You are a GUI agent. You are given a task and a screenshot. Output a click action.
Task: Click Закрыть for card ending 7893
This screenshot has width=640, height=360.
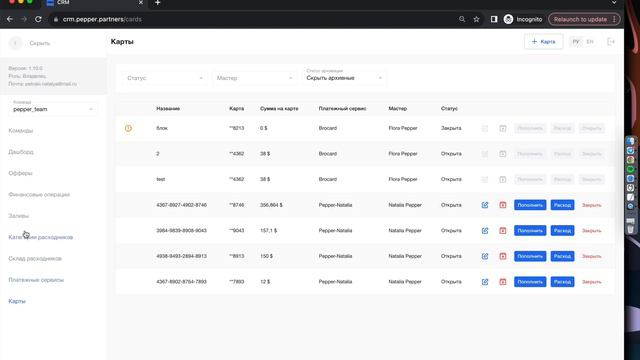click(x=591, y=282)
